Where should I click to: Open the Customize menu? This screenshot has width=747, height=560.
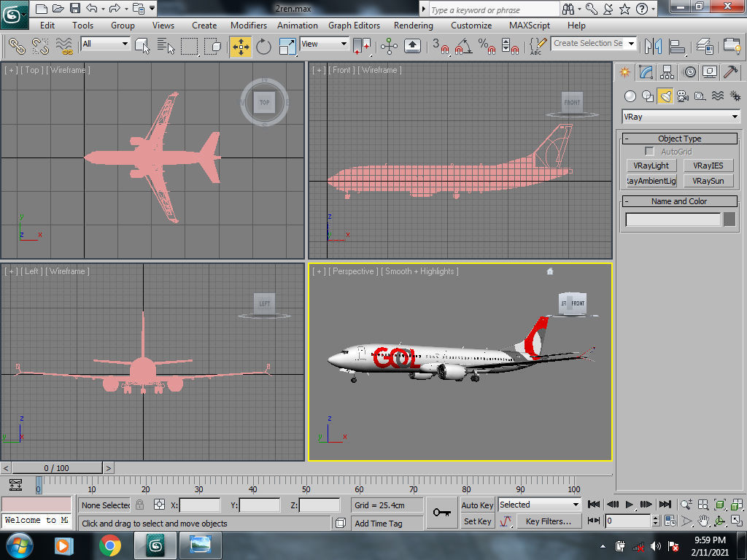click(471, 26)
